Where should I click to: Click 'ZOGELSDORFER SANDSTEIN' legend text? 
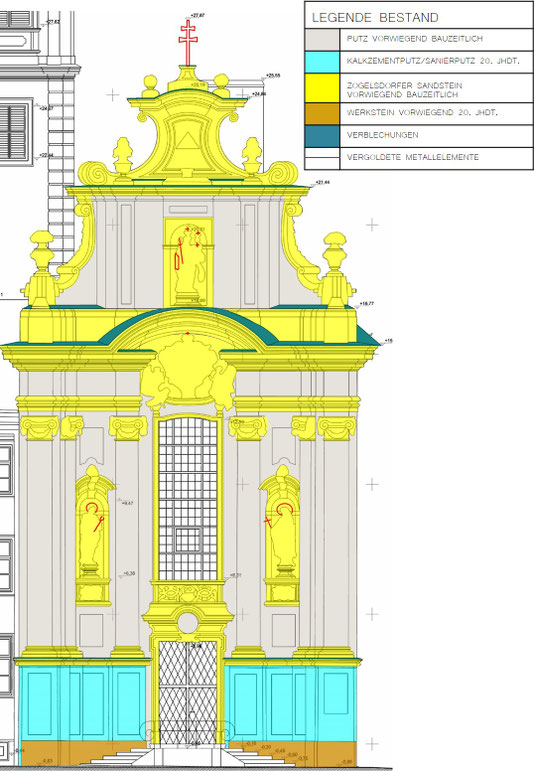tap(404, 85)
